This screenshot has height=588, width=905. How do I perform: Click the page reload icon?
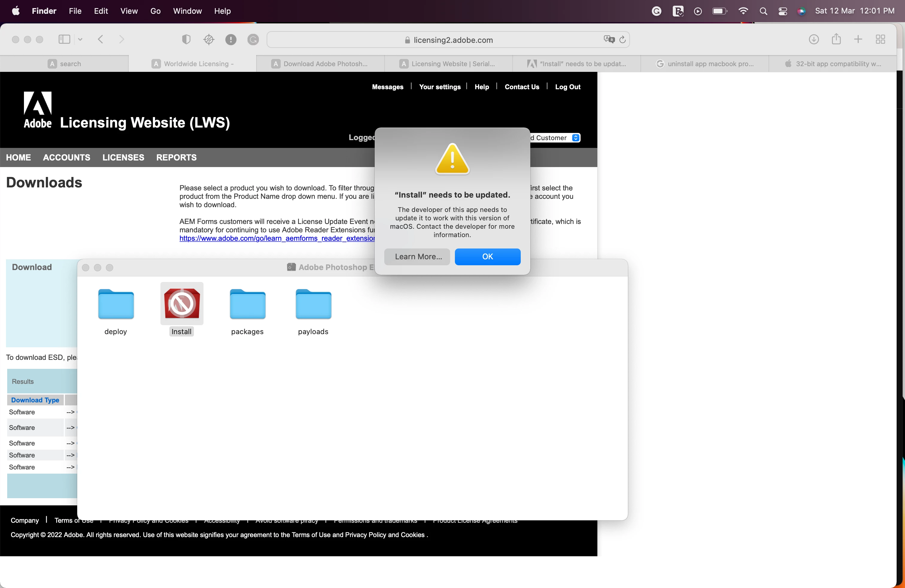[x=622, y=40]
